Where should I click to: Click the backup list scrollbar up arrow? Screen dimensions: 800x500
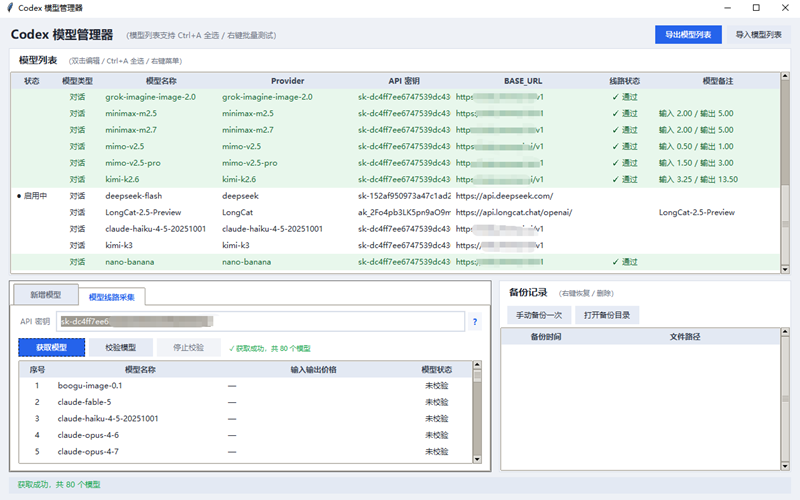point(785,332)
